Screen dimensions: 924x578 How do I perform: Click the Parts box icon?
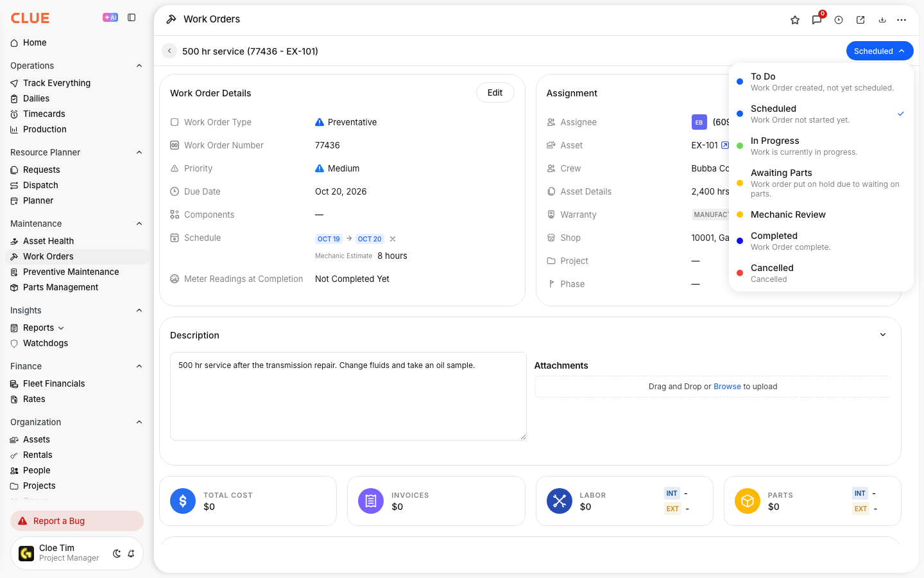pos(748,501)
